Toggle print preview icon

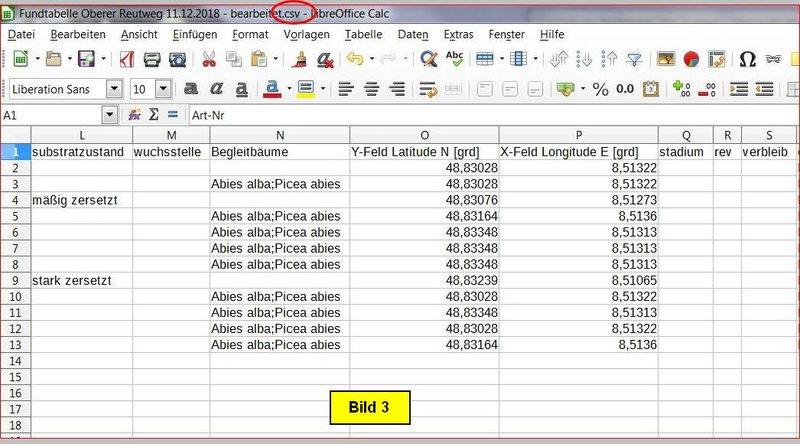[x=178, y=59]
